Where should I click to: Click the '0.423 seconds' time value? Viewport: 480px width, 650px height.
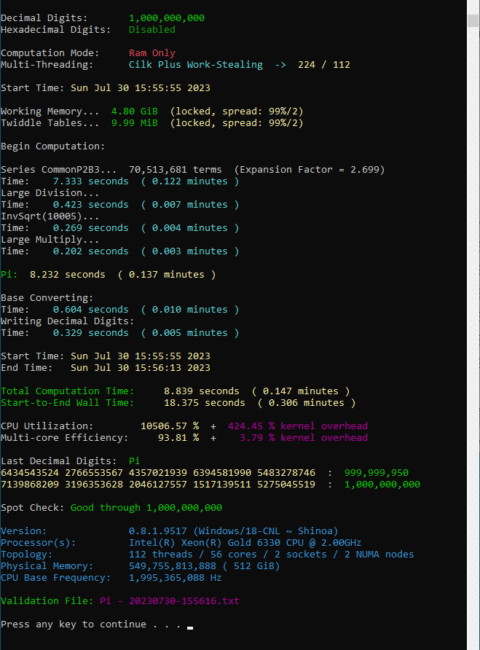coord(91,204)
